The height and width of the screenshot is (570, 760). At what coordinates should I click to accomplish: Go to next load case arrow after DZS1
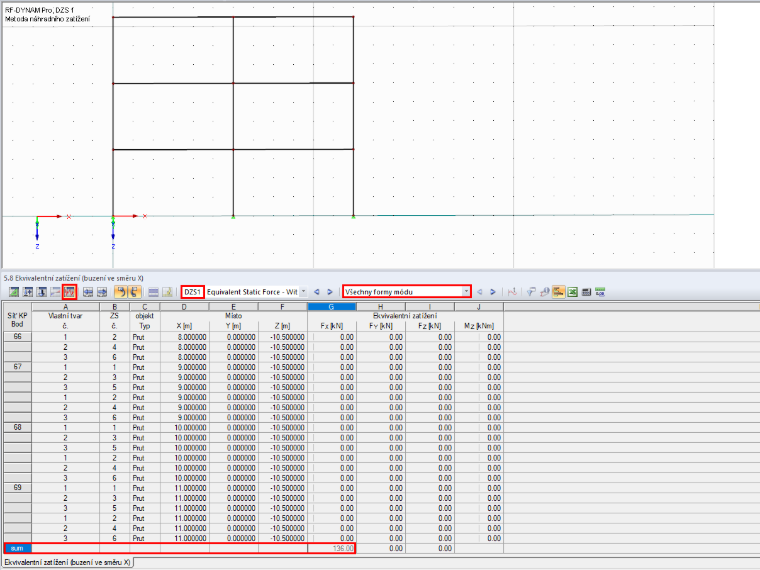[x=330, y=292]
